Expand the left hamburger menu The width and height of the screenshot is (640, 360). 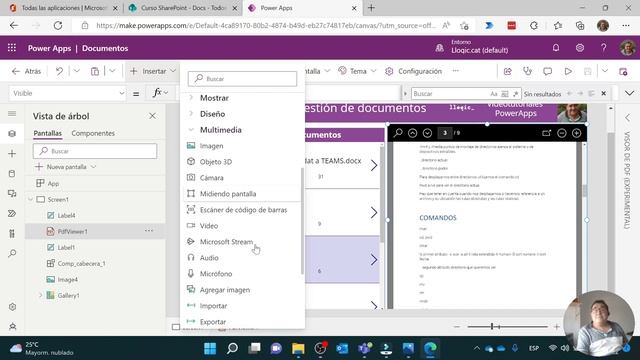tap(12, 113)
